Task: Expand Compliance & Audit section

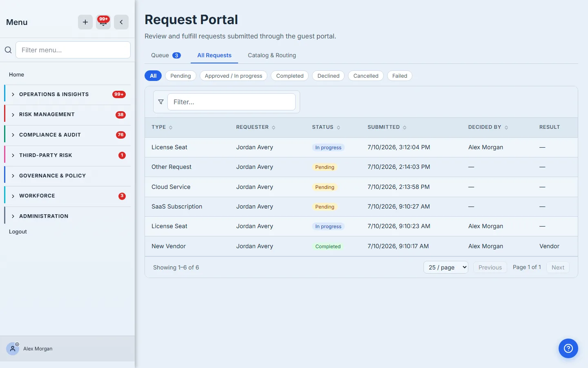Action: click(67, 135)
